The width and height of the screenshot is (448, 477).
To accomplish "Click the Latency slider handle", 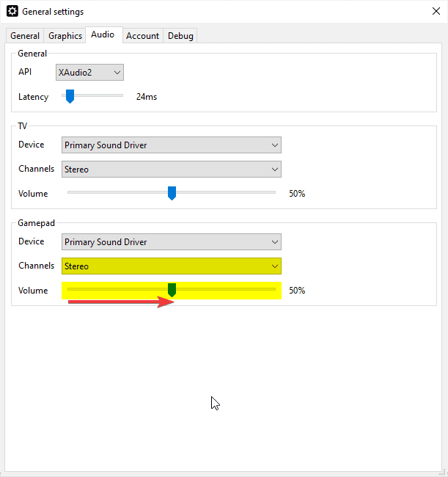I will pos(70,96).
